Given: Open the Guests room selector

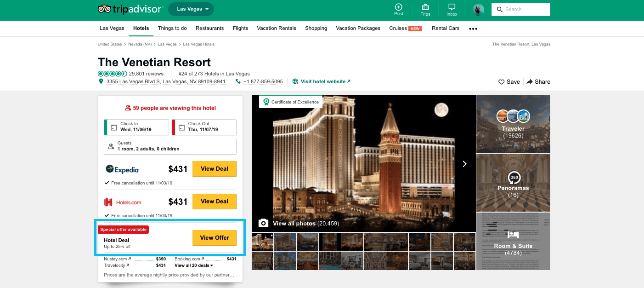Looking at the screenshot, I should click(x=170, y=146).
